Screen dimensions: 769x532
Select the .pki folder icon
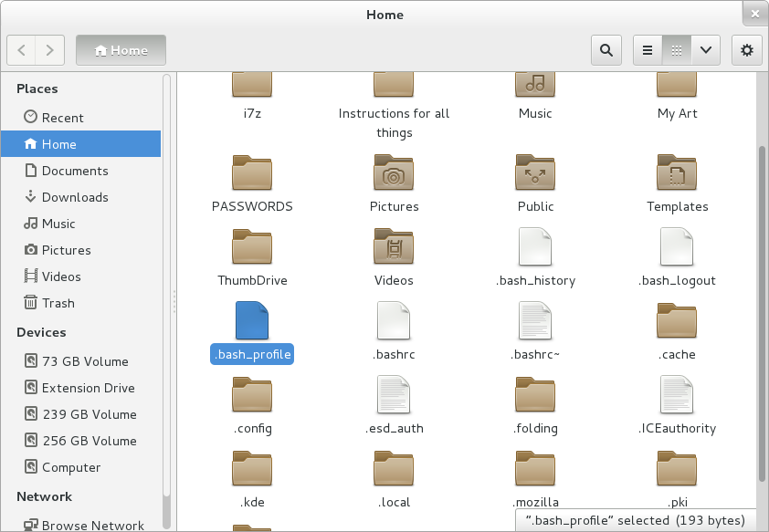(677, 468)
